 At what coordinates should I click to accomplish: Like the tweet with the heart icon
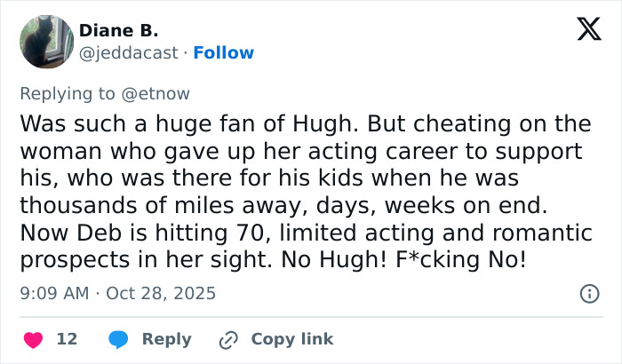coord(32,339)
